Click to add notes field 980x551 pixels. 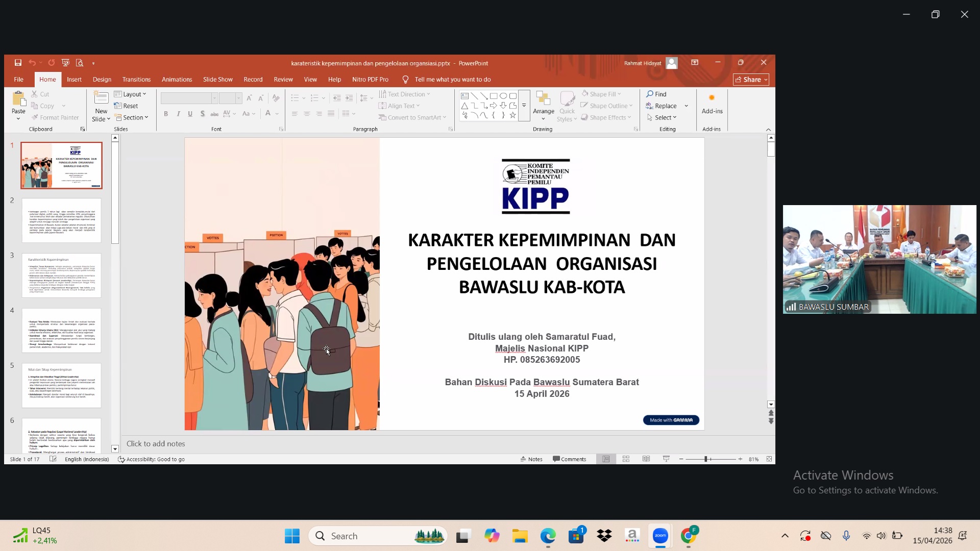444,444
